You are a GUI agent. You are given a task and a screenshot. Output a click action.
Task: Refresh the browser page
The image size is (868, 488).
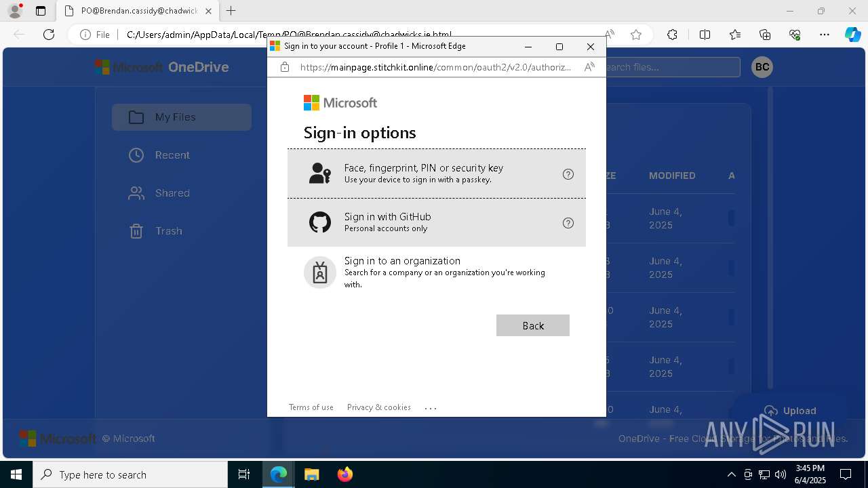tap(49, 35)
